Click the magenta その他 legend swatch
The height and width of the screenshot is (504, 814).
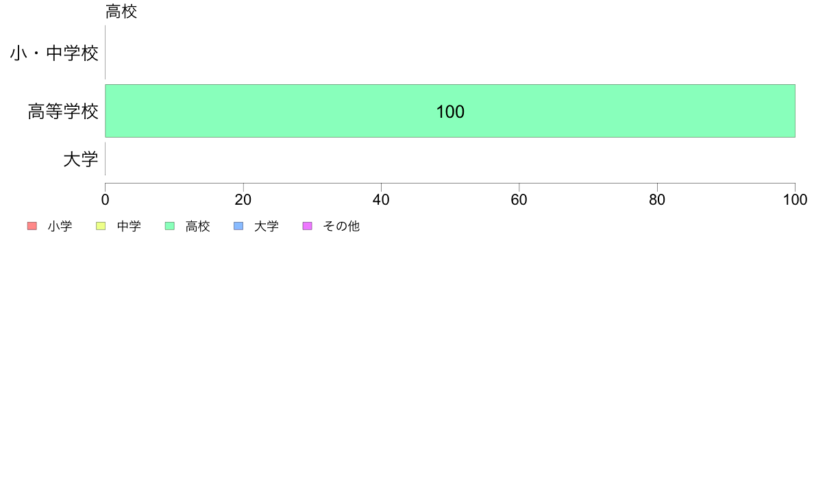tap(308, 226)
